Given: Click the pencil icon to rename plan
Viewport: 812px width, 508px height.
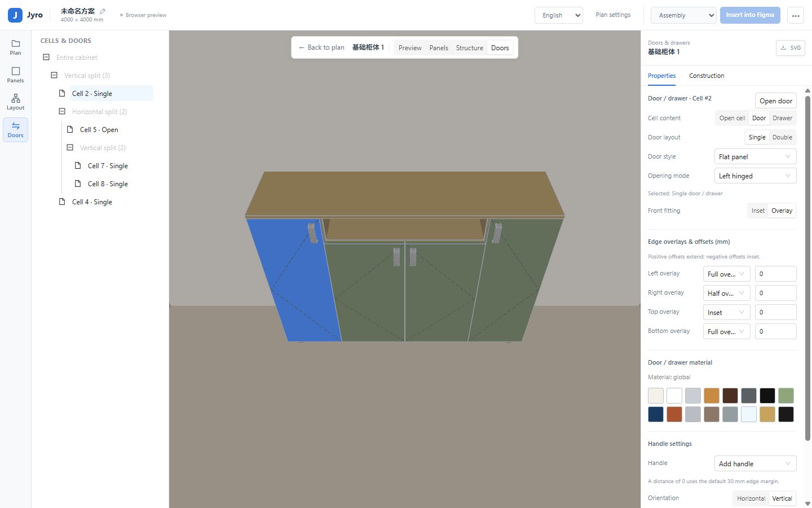Looking at the screenshot, I should click(x=103, y=11).
